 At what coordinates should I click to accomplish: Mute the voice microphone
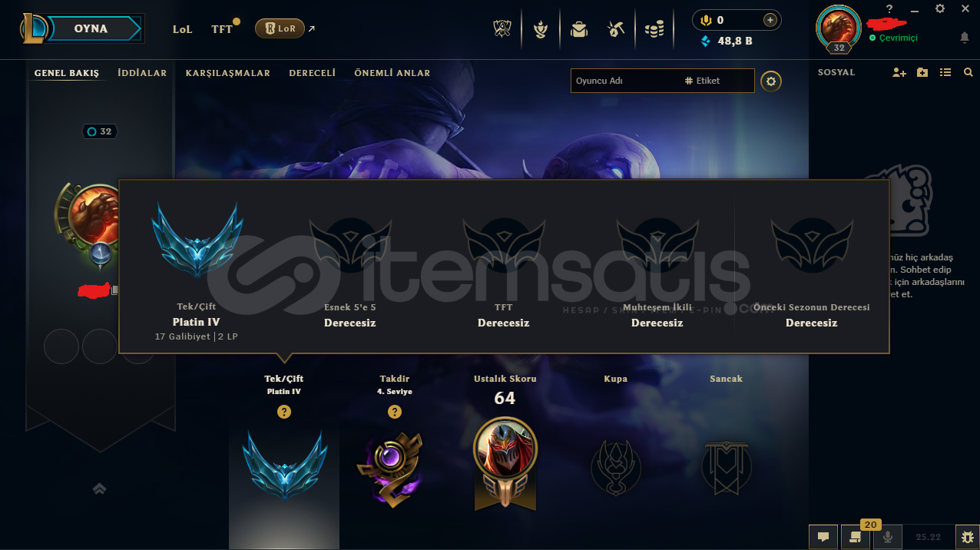(888, 537)
